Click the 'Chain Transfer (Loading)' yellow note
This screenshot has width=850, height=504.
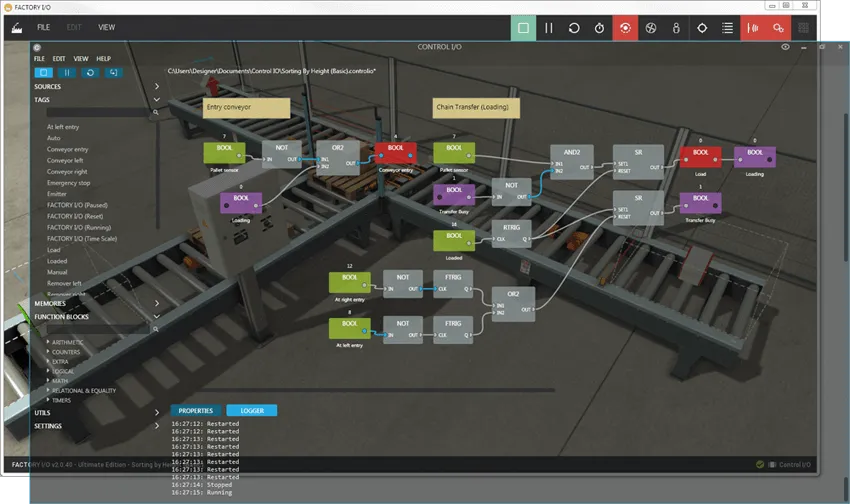pyautogui.click(x=476, y=108)
